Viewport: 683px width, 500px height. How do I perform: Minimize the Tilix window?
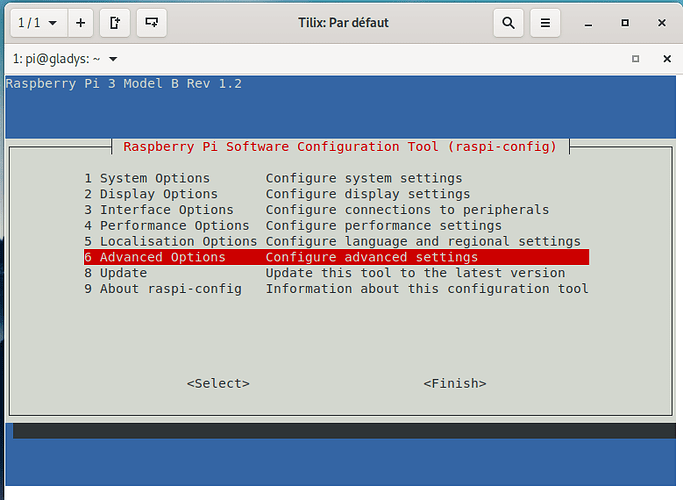tap(588, 23)
